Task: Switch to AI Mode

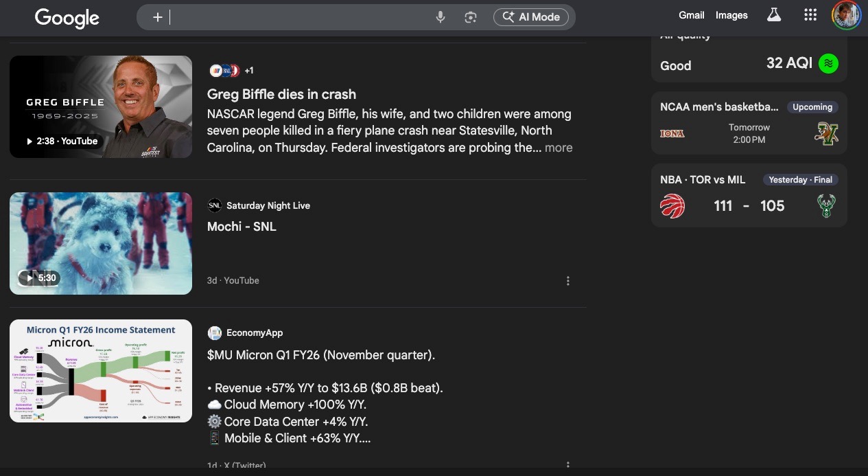Action: pyautogui.click(x=531, y=17)
